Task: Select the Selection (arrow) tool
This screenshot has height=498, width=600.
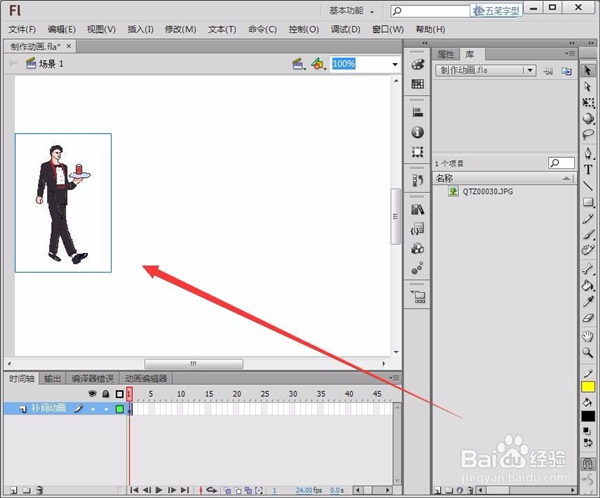Action: [x=588, y=70]
